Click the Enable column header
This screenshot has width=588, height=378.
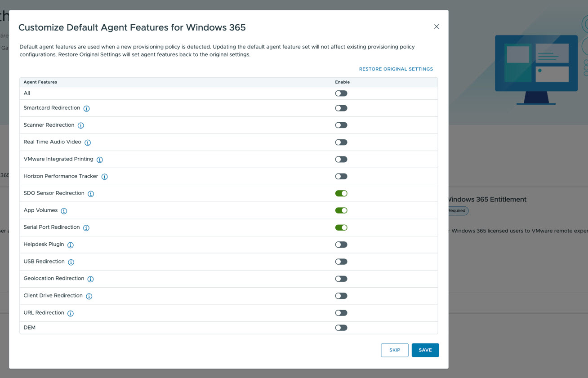(x=343, y=82)
